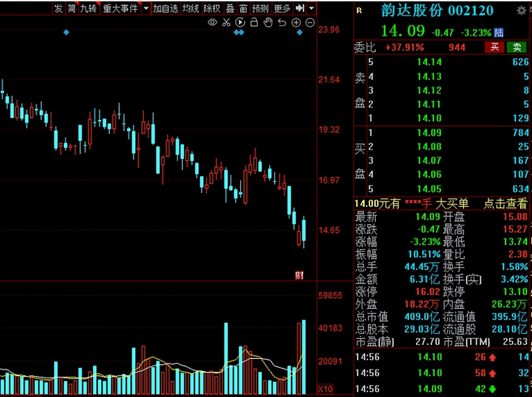532x397 pixels.
Task: Select the 预测 menu item
Action: coord(260,8)
